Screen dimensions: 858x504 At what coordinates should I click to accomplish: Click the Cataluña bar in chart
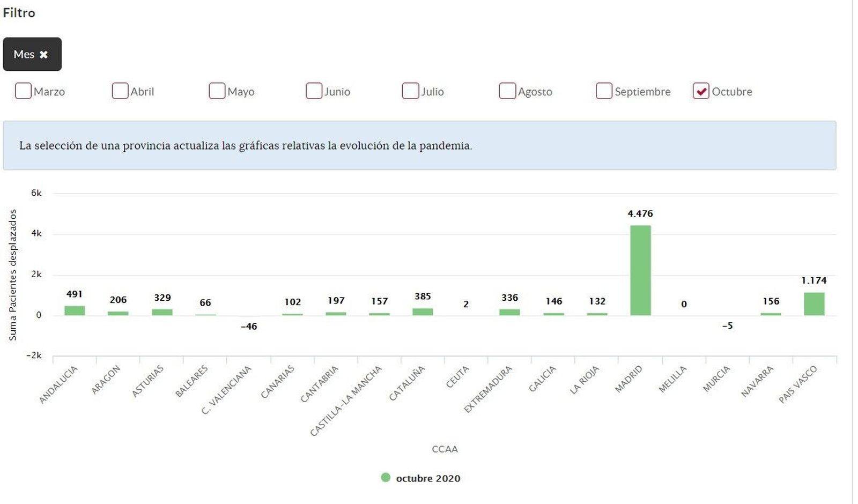pos(423,312)
